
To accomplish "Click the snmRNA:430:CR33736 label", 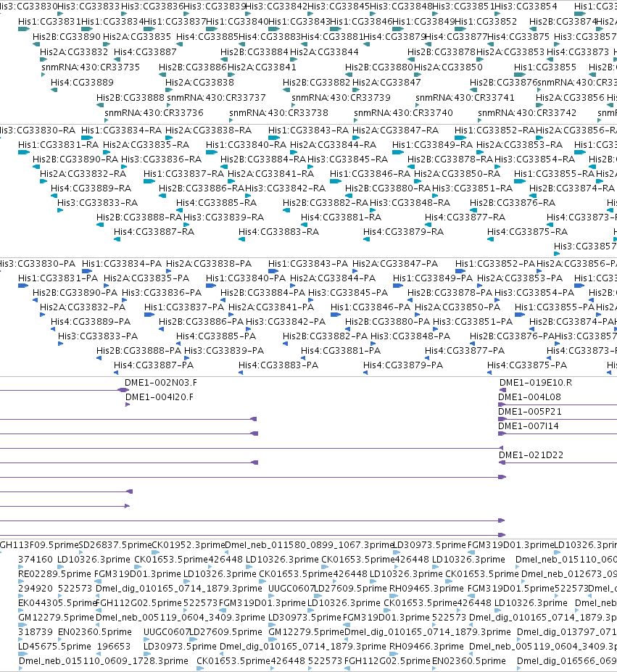I will pos(154,112).
